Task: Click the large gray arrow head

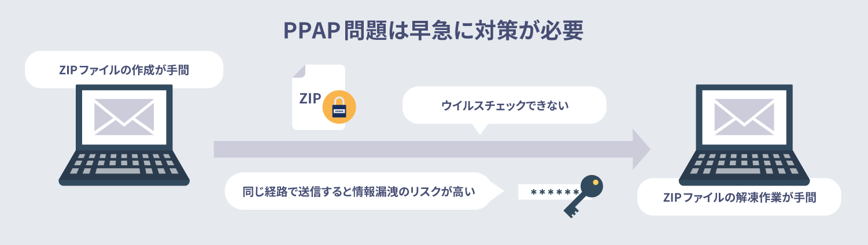Action: coord(642,149)
